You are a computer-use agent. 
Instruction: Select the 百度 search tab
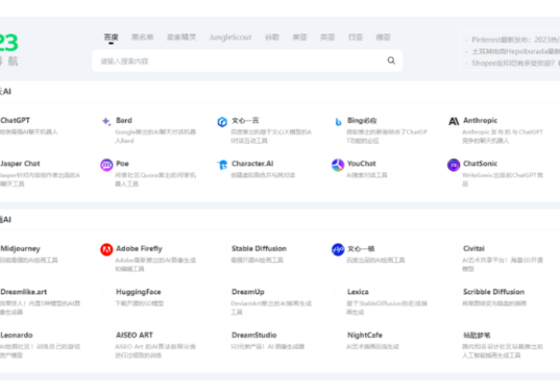coord(111,37)
